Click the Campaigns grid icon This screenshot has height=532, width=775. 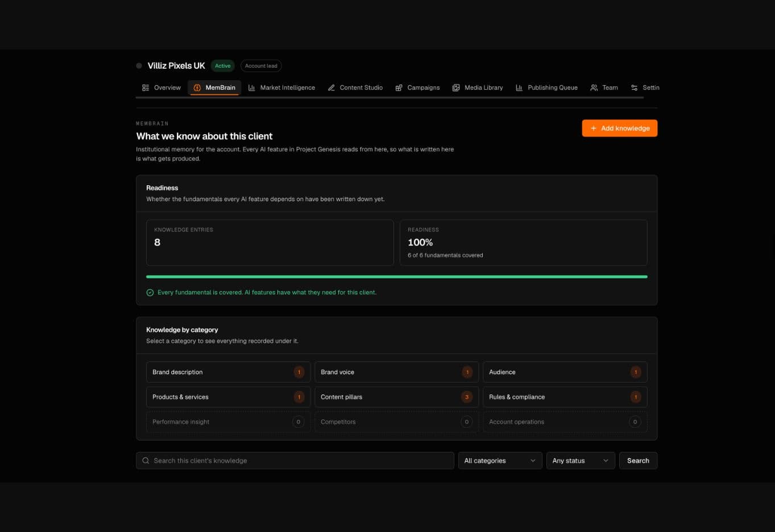[x=399, y=88]
